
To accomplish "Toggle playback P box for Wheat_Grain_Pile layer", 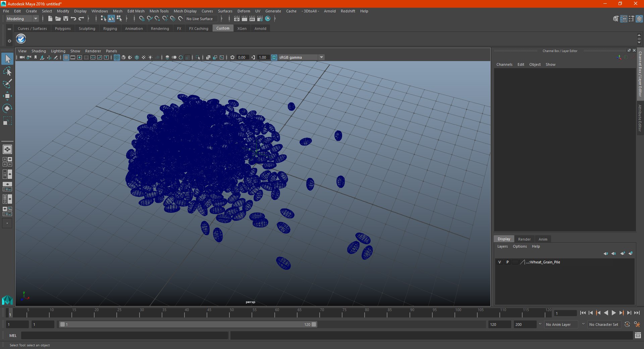I will [x=507, y=262].
